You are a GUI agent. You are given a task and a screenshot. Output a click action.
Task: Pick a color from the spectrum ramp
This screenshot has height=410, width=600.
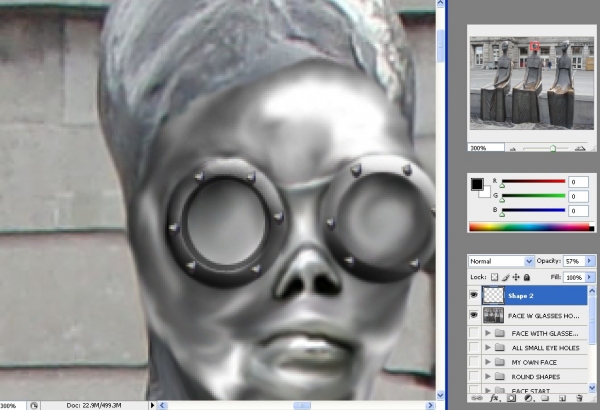click(531, 227)
